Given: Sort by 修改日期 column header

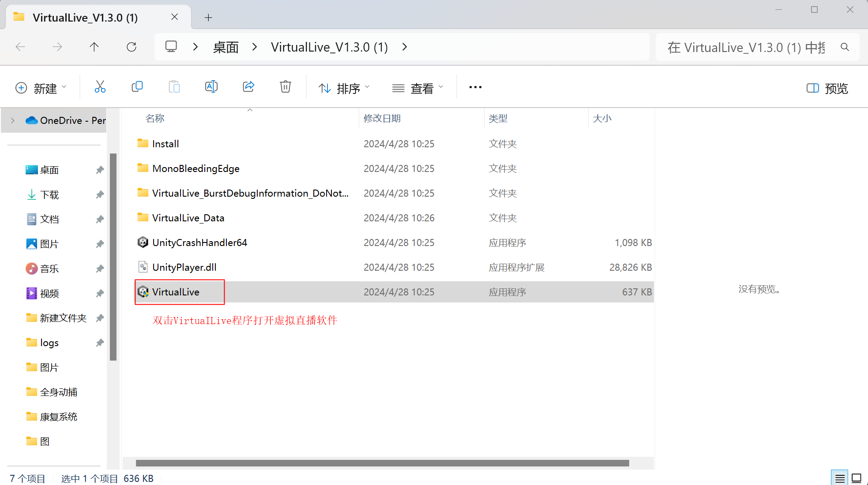Looking at the screenshot, I should (382, 118).
